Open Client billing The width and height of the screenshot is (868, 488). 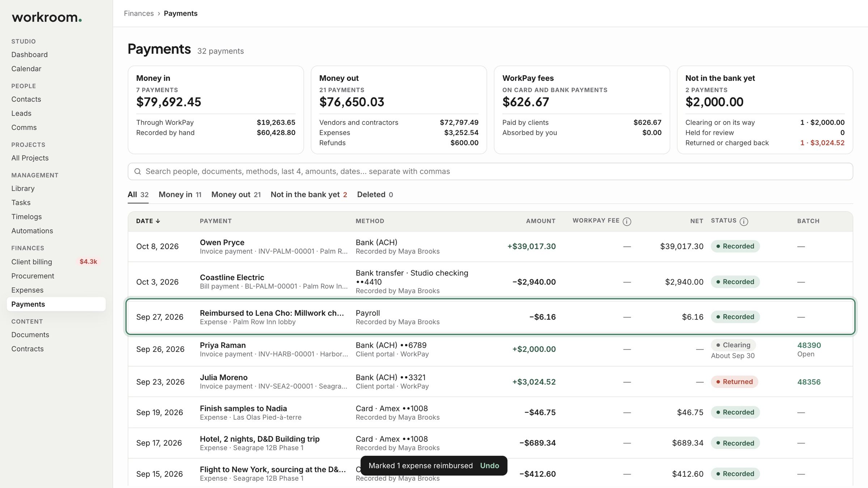[x=31, y=262]
